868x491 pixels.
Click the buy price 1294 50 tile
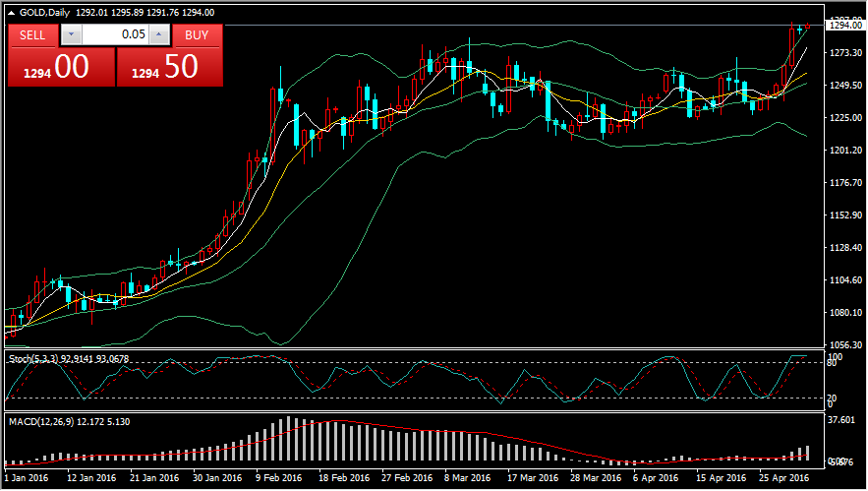(170, 67)
